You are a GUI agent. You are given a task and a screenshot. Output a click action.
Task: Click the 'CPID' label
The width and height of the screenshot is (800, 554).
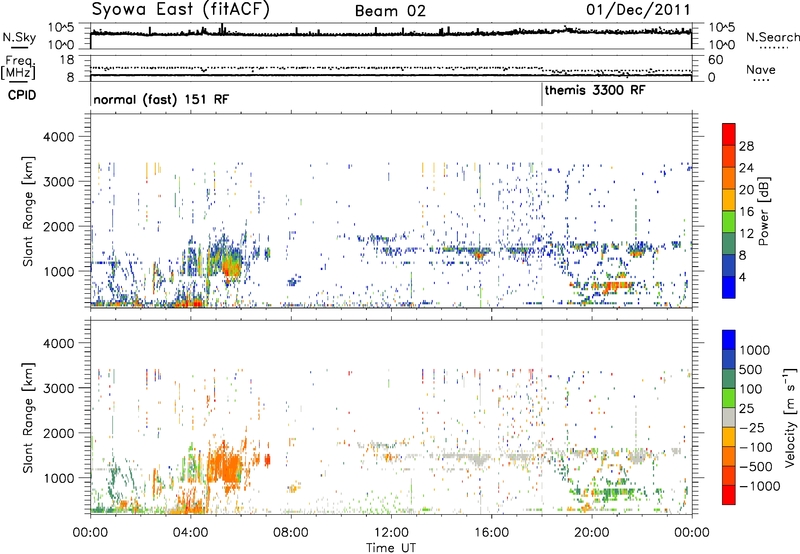click(22, 95)
